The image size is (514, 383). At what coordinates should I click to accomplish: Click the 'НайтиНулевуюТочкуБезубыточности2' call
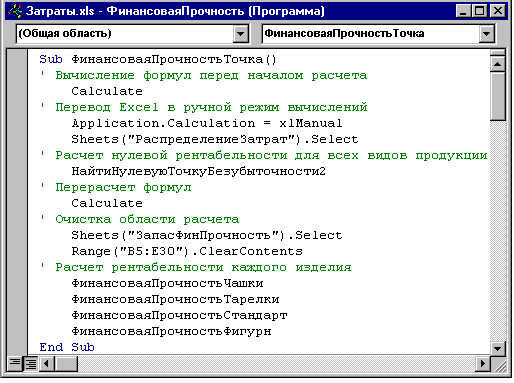(x=199, y=171)
